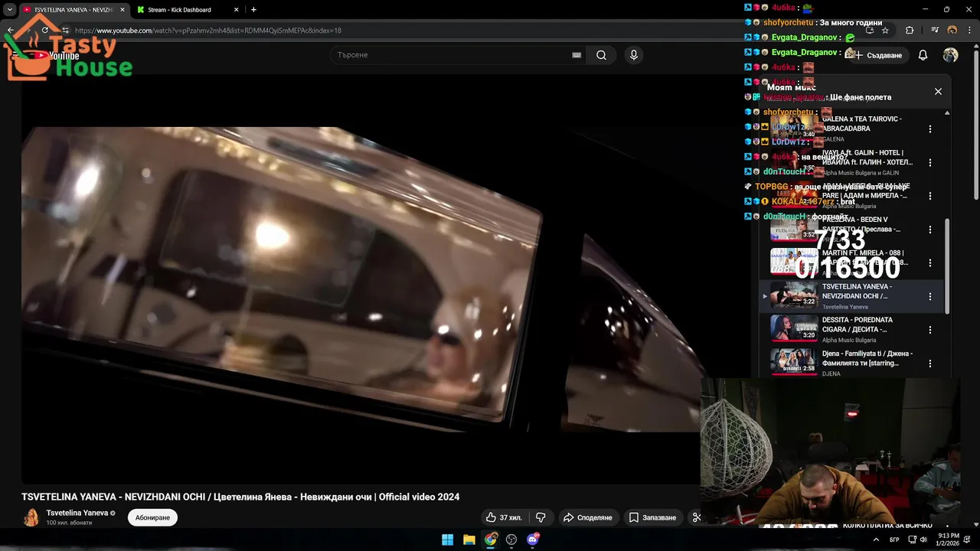
Task: Close the Моят микс playlist panel
Action: [x=938, y=91]
